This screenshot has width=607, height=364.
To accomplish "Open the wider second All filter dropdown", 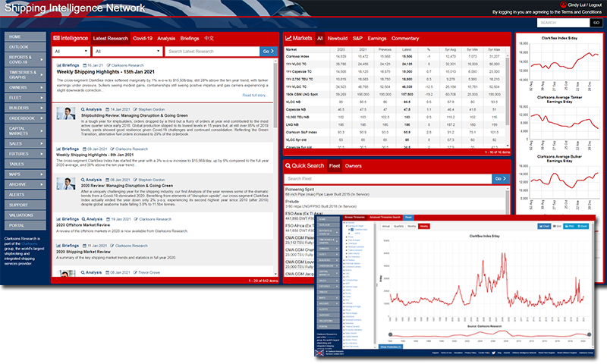I will tap(127, 51).
